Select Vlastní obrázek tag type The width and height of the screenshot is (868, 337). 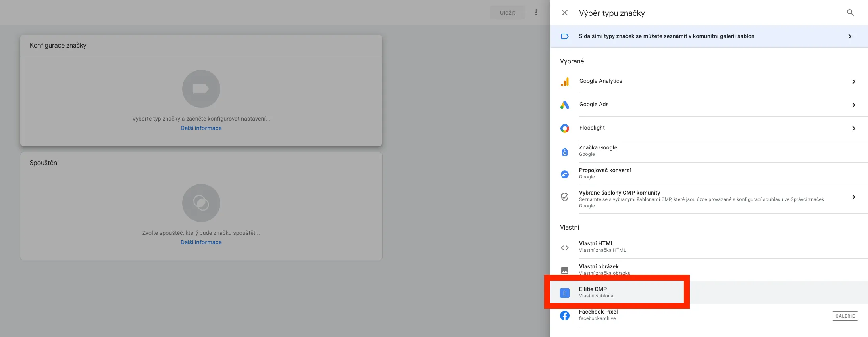709,270
